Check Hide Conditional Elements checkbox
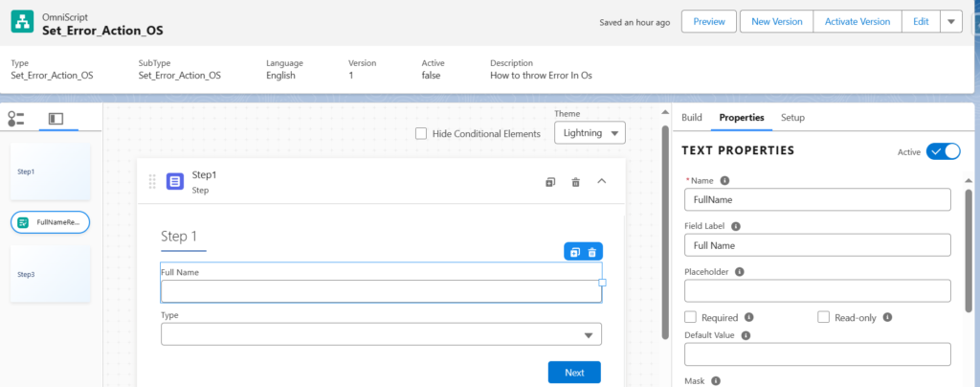Screen dimensions: 980x387 point(421,133)
